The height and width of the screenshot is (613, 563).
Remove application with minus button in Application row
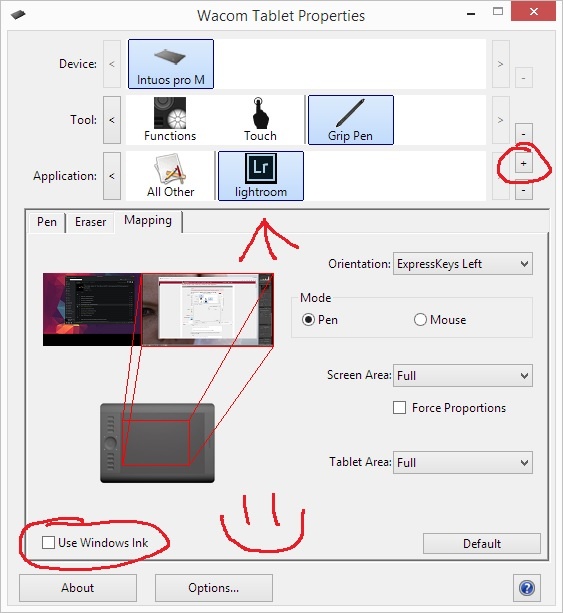[524, 191]
